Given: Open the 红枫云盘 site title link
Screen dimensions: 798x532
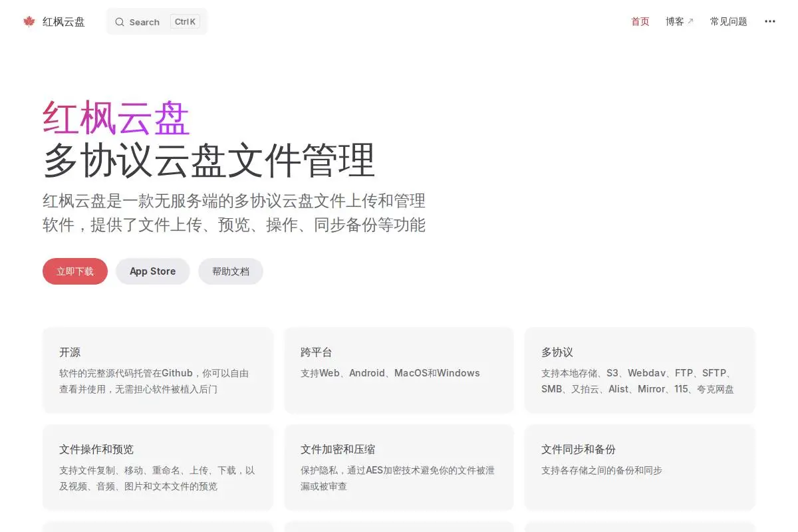Looking at the screenshot, I should point(64,21).
